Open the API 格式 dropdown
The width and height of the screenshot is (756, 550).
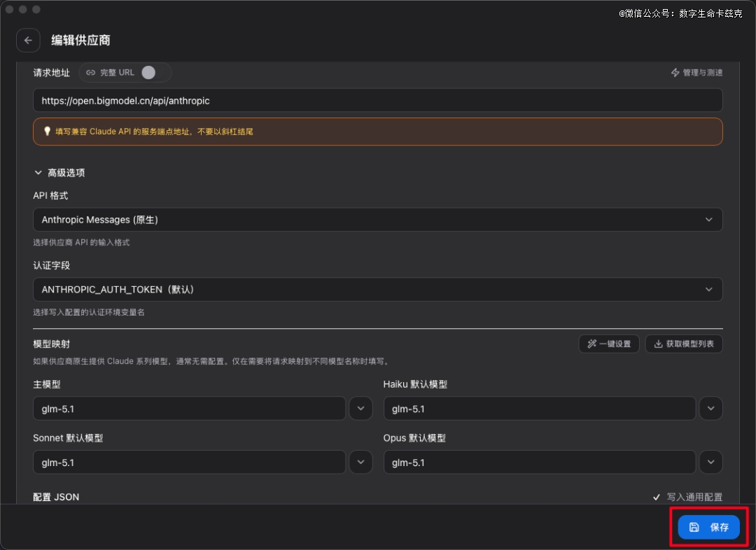coord(377,220)
